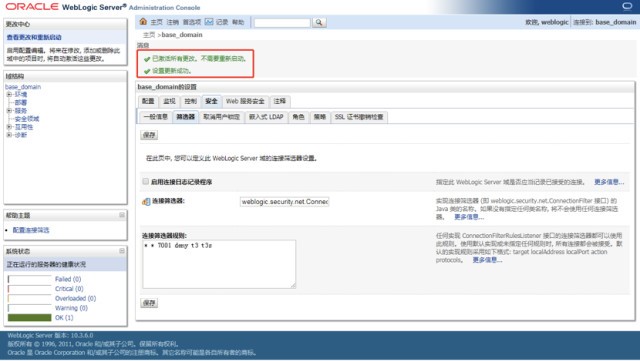Screen dimensions: 640x362
Task: Click the empty Warning health bar
Action: 29,308
